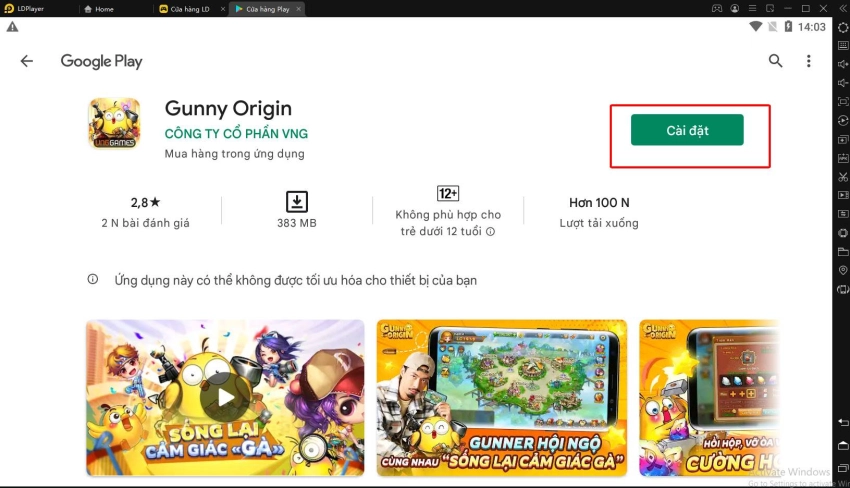850x488 pixels.
Task: Install Gunny Origin with Cài đặt button
Action: point(687,130)
